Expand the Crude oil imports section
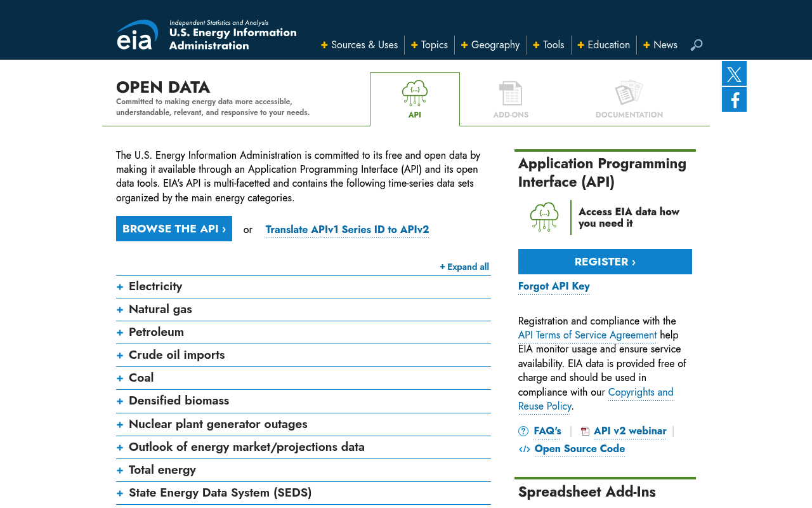 pyautogui.click(x=303, y=355)
